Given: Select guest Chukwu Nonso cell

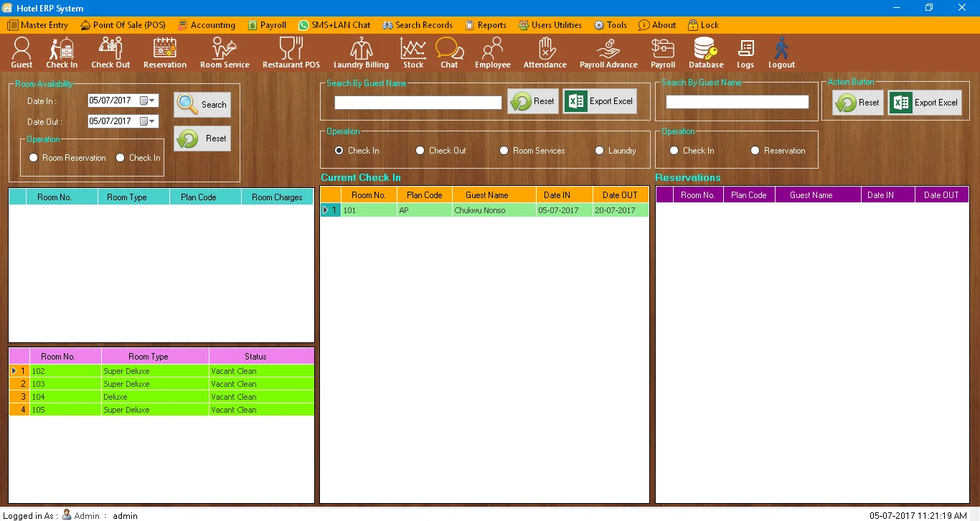Looking at the screenshot, I should click(x=494, y=210).
